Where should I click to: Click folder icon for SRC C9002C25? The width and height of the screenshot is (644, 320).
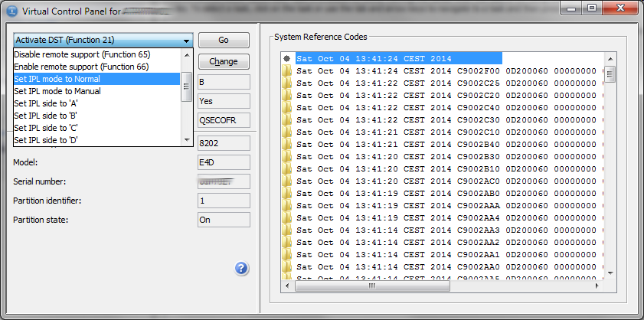[286, 83]
